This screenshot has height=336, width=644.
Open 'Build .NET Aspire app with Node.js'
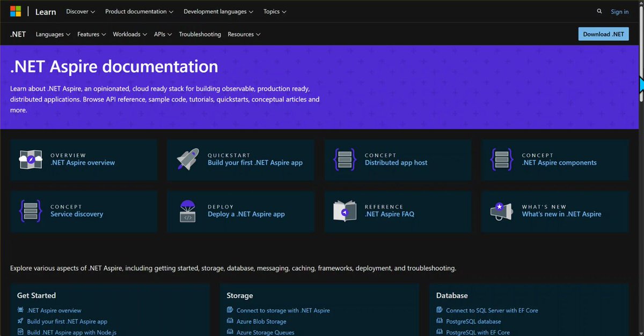click(72, 332)
